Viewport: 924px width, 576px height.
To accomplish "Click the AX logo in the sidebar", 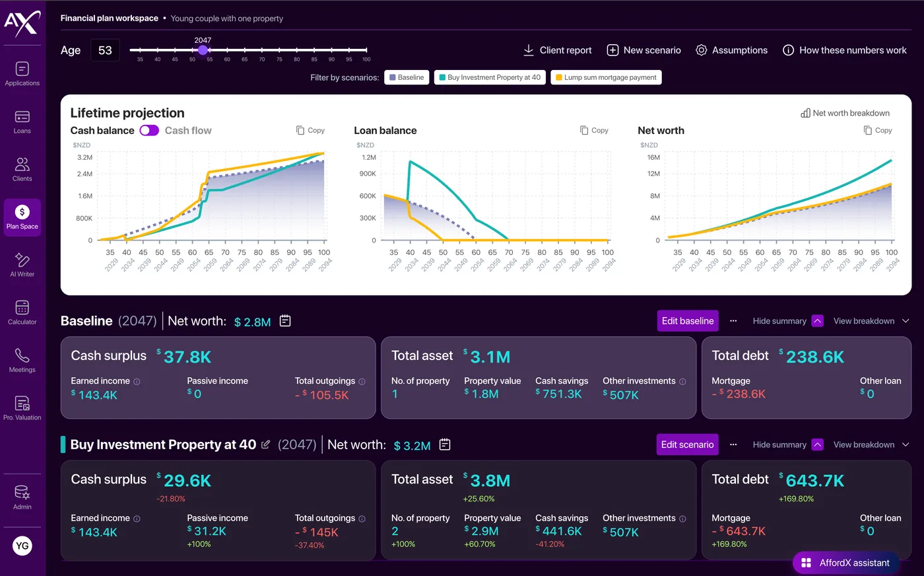I will 22,24.
